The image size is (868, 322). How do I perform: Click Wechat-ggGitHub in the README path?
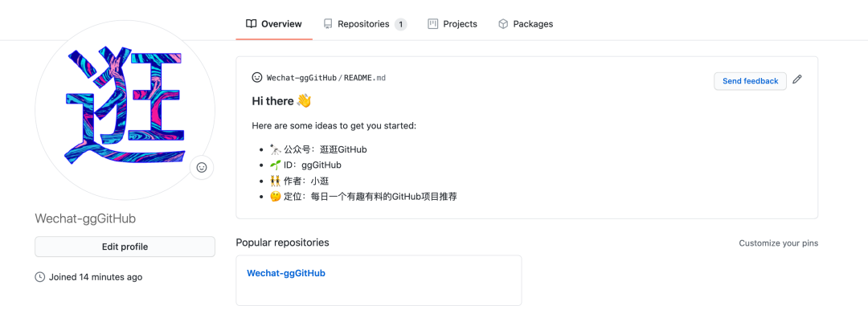tap(301, 78)
